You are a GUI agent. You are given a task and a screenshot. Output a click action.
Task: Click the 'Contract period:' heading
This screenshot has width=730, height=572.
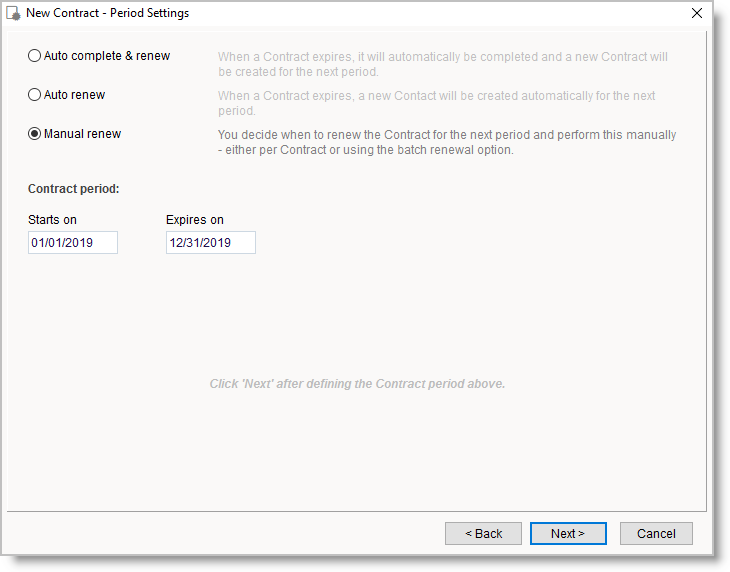coord(74,189)
